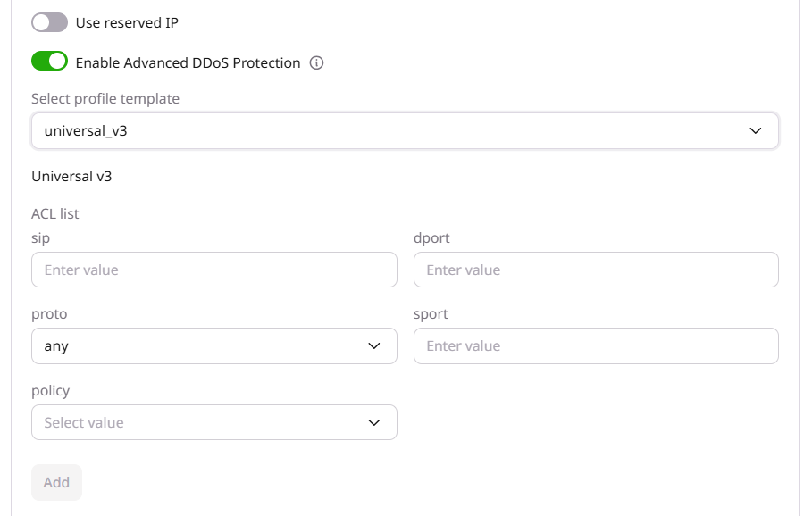
Task: Click the sport input field
Action: pyautogui.click(x=596, y=345)
